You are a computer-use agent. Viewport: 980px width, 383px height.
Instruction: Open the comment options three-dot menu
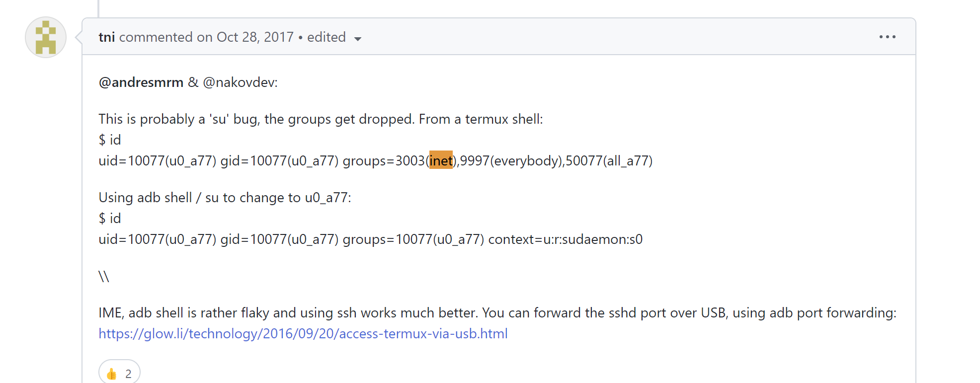(887, 37)
